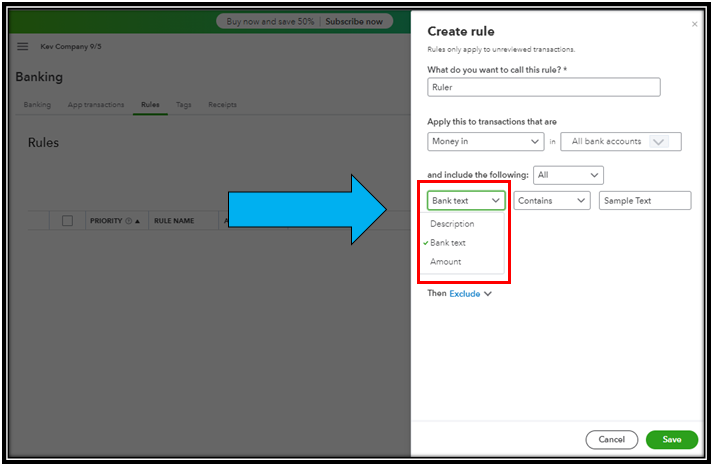714x466 pixels.
Task: Expand the Then Exclude chevron
Action: 488,294
